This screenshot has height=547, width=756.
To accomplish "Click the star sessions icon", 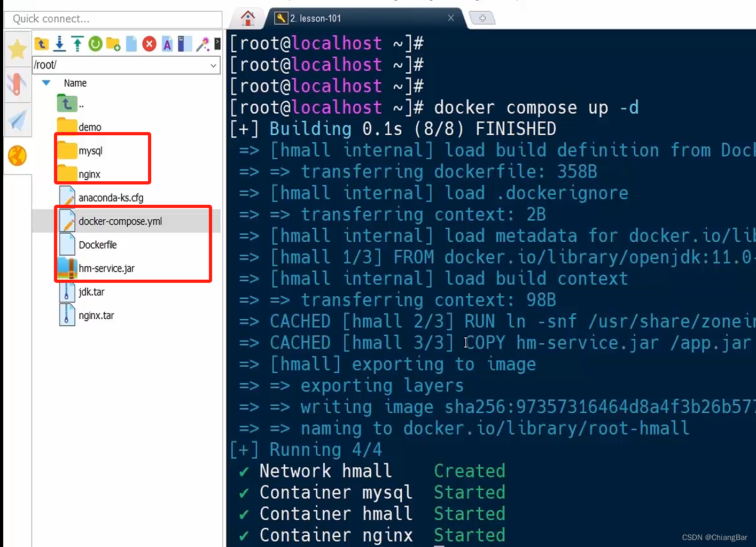I will (17, 48).
